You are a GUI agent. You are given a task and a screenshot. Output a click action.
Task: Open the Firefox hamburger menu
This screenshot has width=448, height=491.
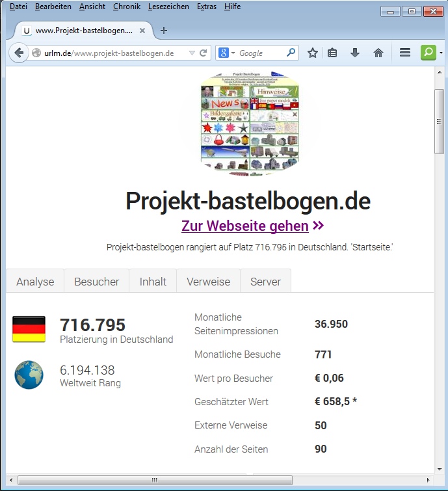(x=405, y=53)
